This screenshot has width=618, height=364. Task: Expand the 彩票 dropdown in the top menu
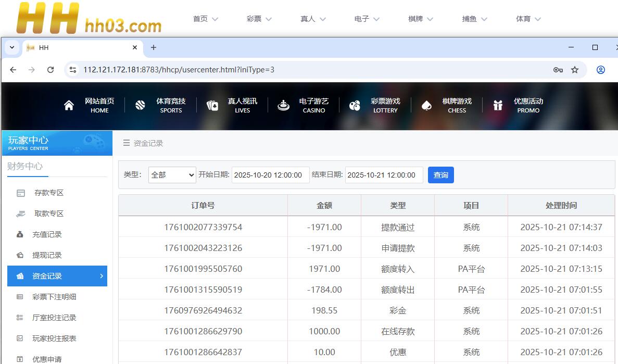(x=259, y=19)
